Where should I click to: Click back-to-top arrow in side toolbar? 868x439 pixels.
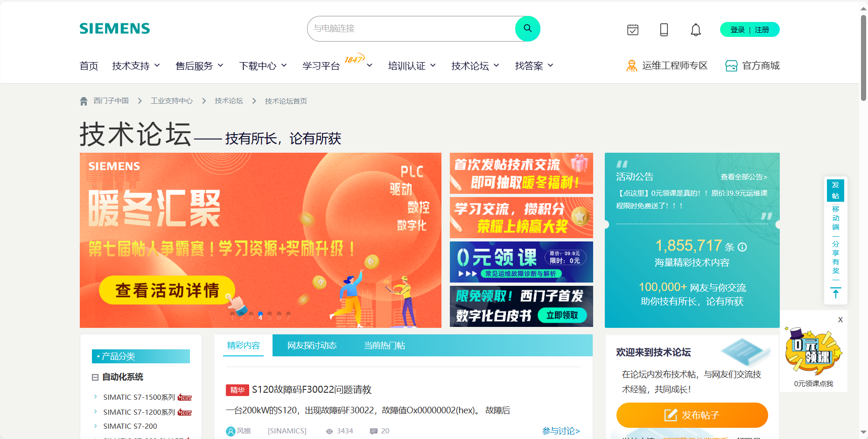pyautogui.click(x=835, y=294)
